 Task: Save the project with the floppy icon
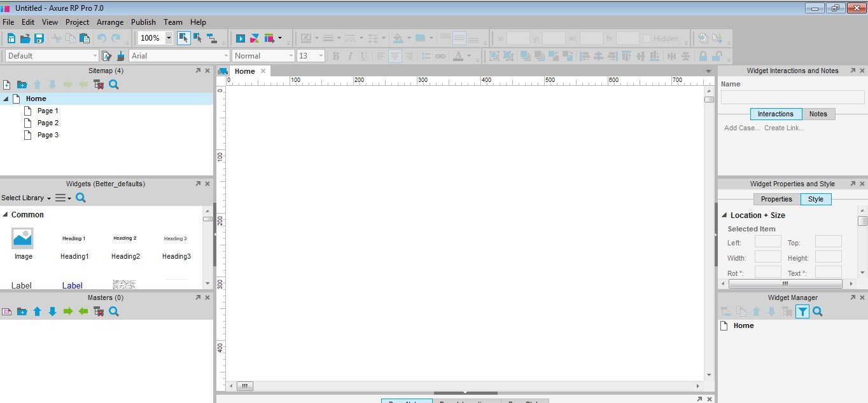pos(39,38)
